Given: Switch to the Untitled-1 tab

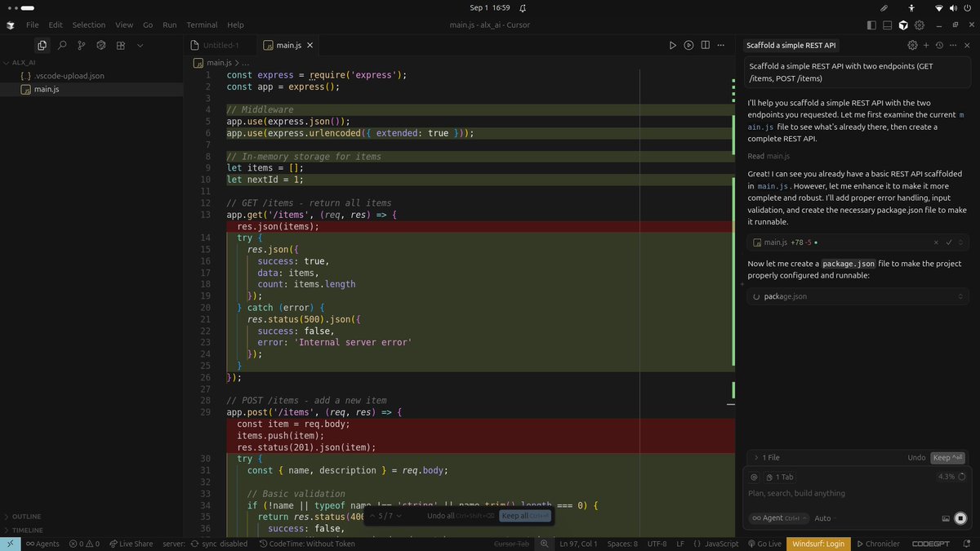Looking at the screenshot, I should pos(220,46).
